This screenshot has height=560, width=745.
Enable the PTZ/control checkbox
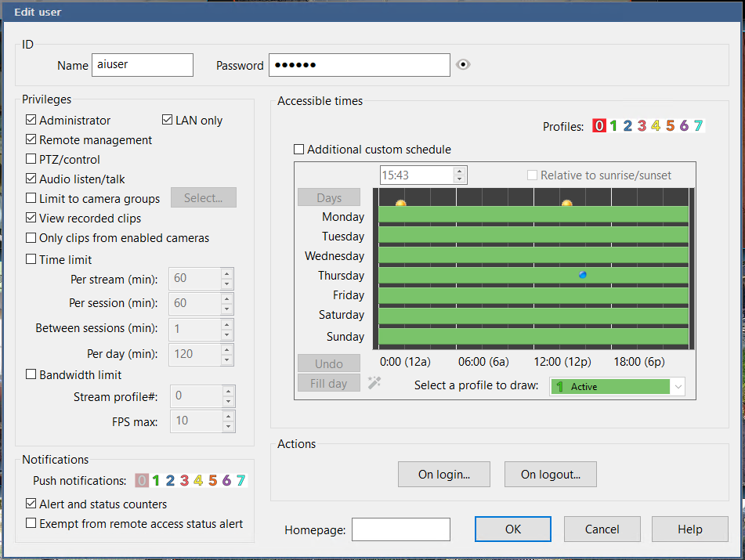click(x=31, y=160)
